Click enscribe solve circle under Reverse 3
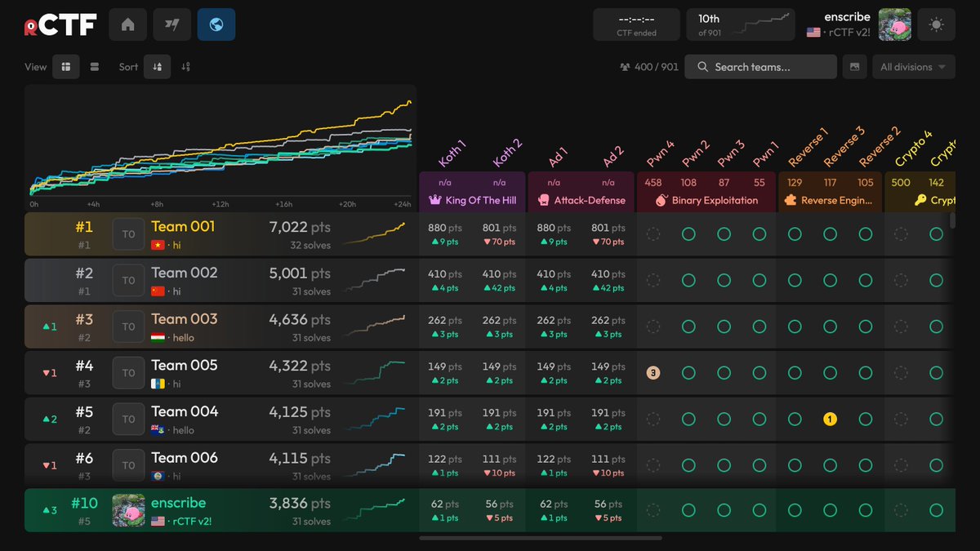The height and width of the screenshot is (551, 980). pos(830,510)
